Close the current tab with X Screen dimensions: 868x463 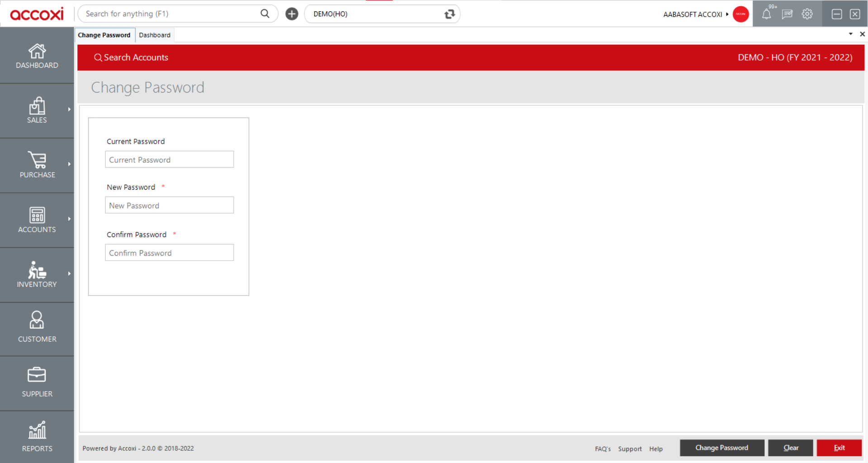(x=862, y=34)
